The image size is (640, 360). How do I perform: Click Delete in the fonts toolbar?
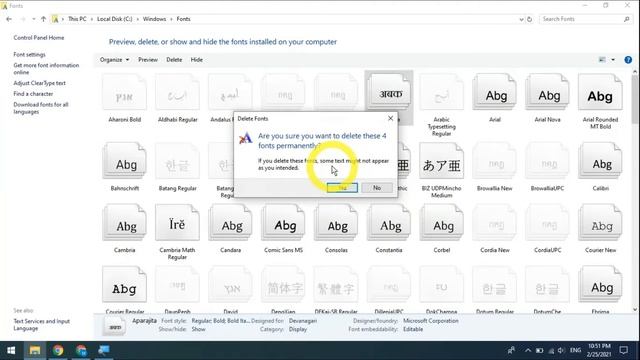click(x=174, y=60)
